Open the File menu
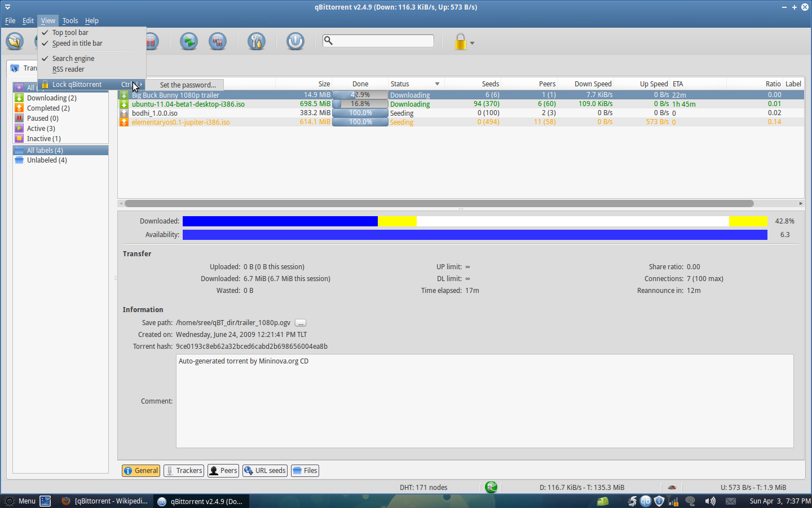This screenshot has width=812, height=508. tap(10, 21)
